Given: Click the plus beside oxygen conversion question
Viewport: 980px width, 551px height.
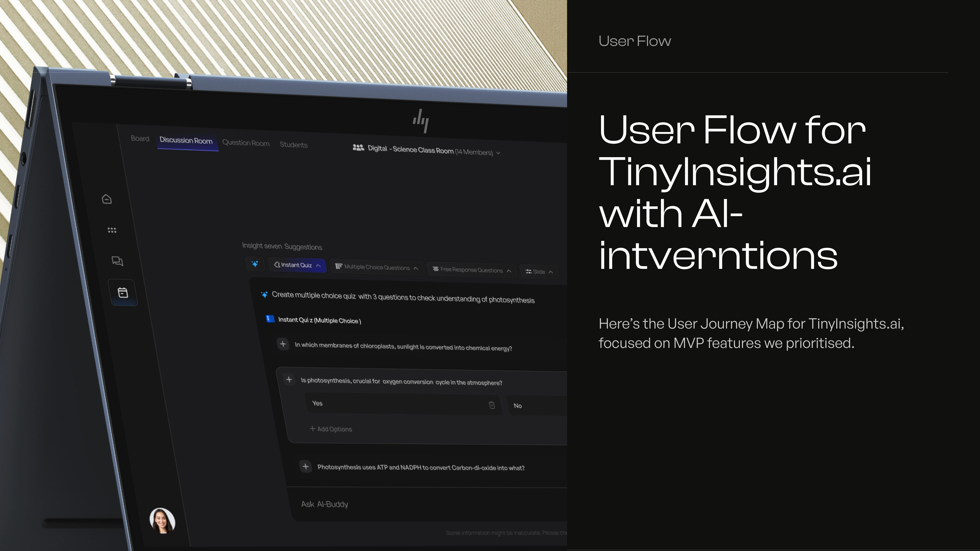Looking at the screenshot, I should [289, 380].
